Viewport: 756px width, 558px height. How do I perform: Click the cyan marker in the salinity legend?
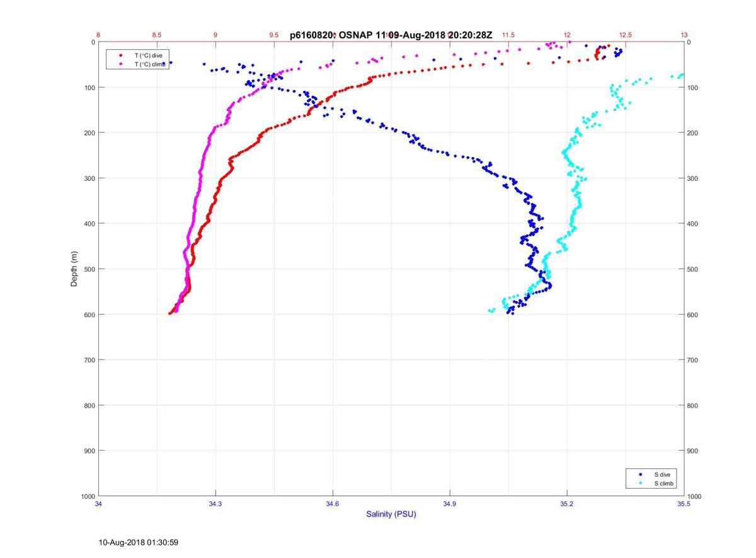point(640,483)
